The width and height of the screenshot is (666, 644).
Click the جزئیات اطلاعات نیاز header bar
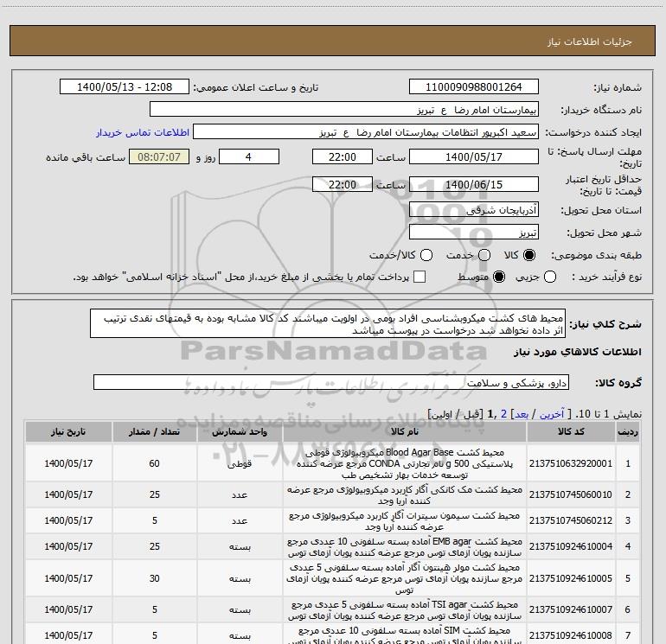[x=332, y=41]
